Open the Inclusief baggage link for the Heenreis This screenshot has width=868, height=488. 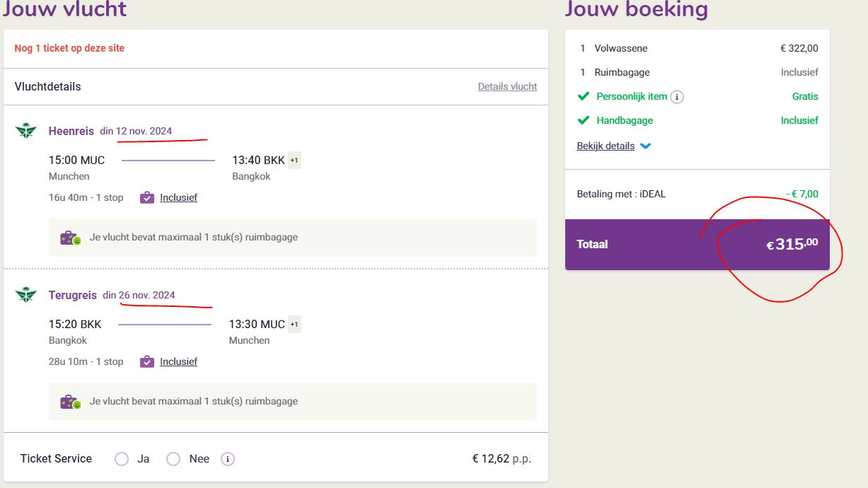(178, 197)
